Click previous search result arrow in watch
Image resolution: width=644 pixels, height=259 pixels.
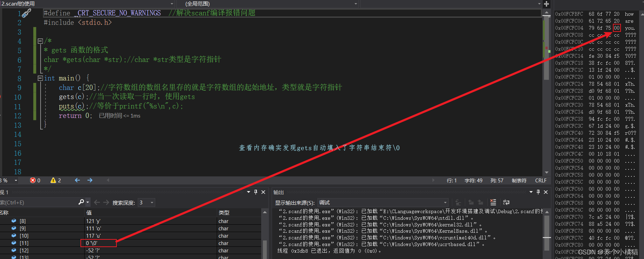click(x=97, y=202)
